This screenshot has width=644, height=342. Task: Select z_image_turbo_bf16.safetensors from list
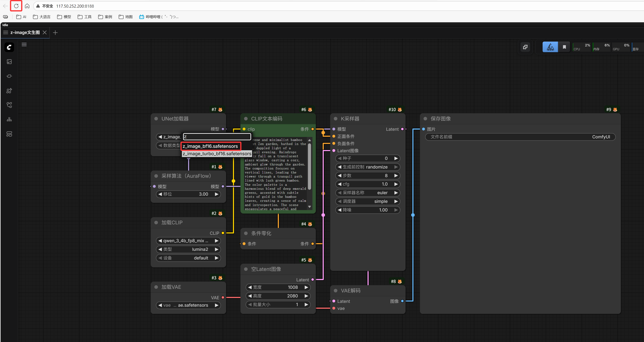click(x=216, y=154)
